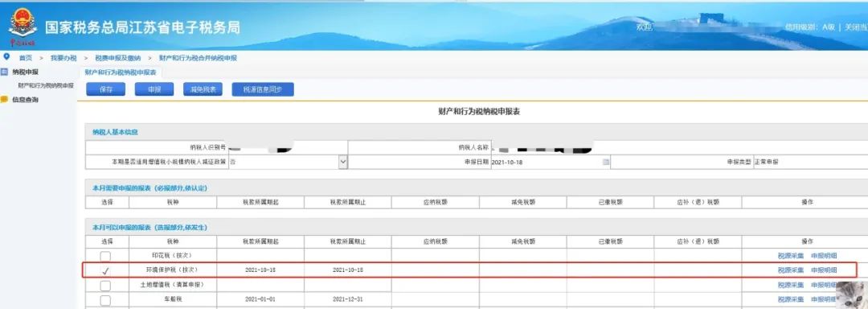
Task: Tick the 印花税（按次） checkbox
Action: click(x=105, y=256)
